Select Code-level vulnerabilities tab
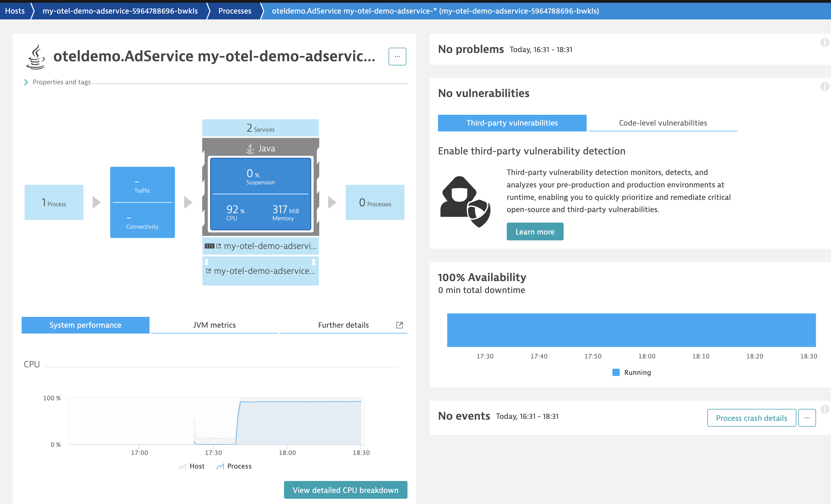 pyautogui.click(x=663, y=123)
